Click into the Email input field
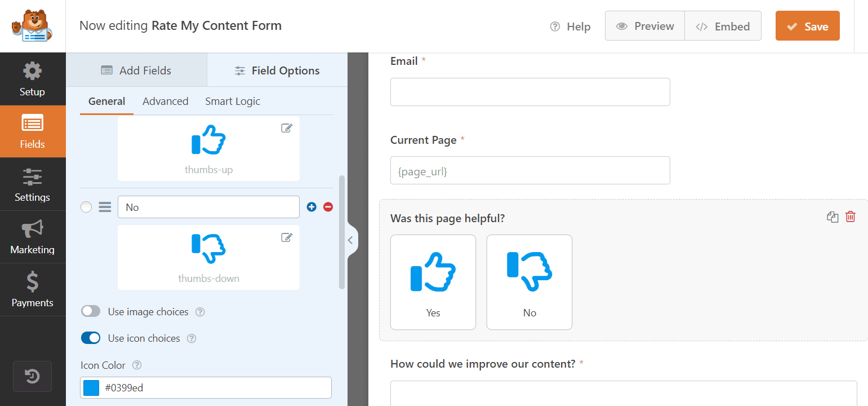This screenshot has height=406, width=868. [x=530, y=92]
